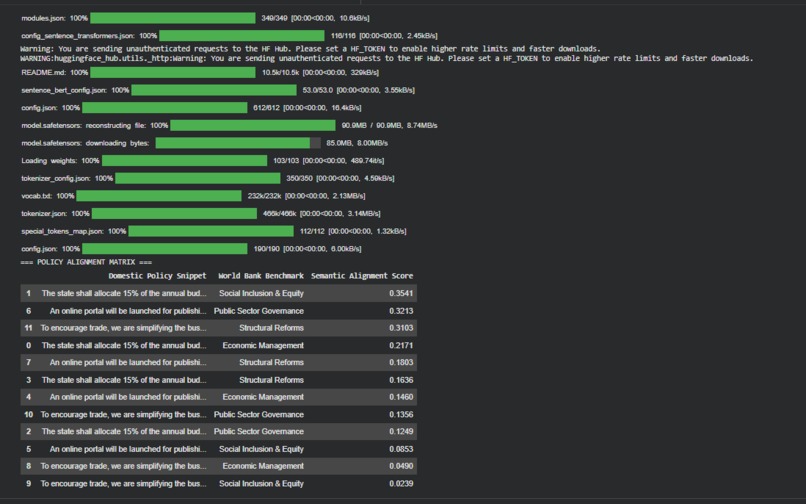Click the special_tokens_map.json progress bar

(x=211, y=231)
